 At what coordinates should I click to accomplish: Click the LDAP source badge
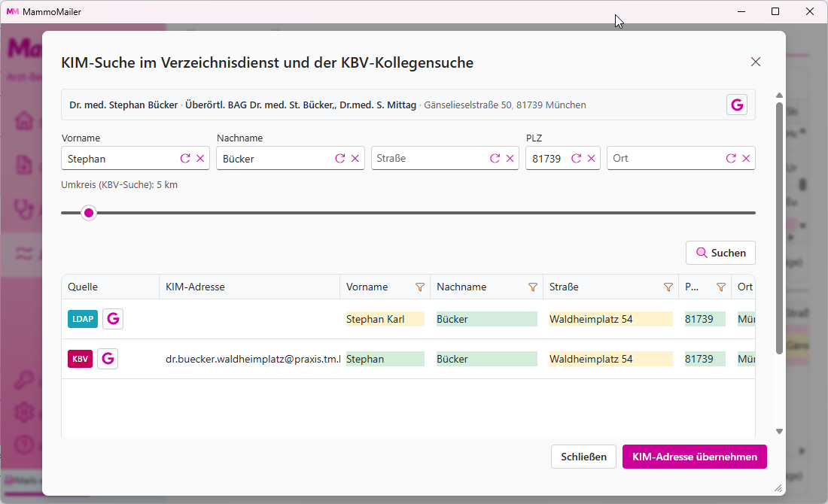[x=82, y=319]
